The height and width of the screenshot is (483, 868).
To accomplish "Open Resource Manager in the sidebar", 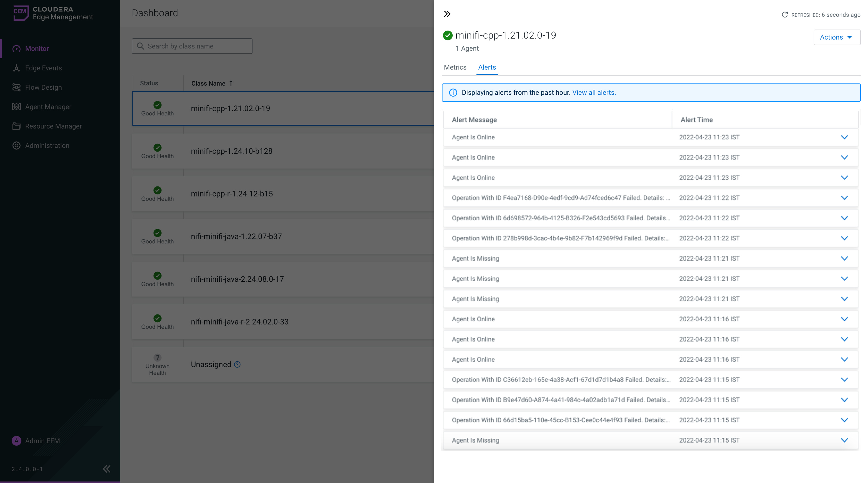I will pyautogui.click(x=53, y=126).
